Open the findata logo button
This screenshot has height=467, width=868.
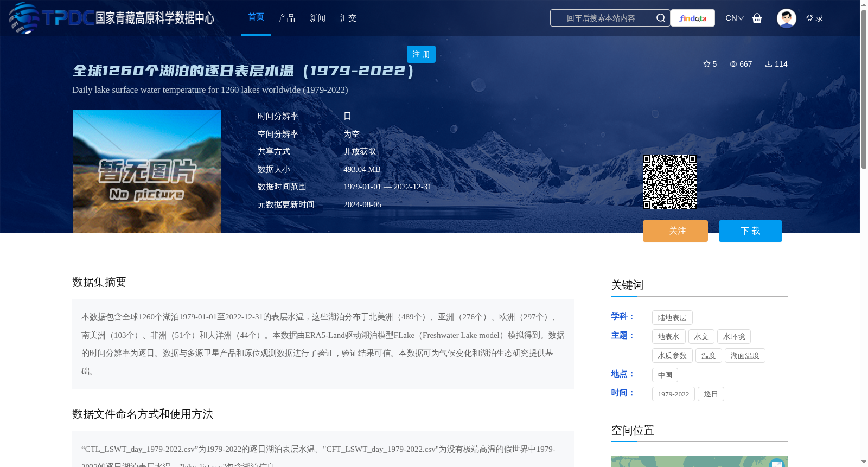693,18
